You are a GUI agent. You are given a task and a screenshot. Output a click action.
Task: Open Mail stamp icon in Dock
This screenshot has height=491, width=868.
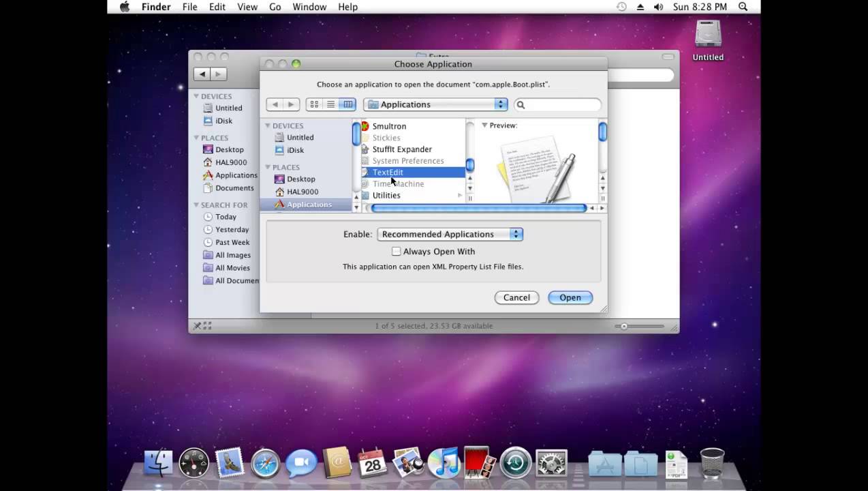coord(230,463)
